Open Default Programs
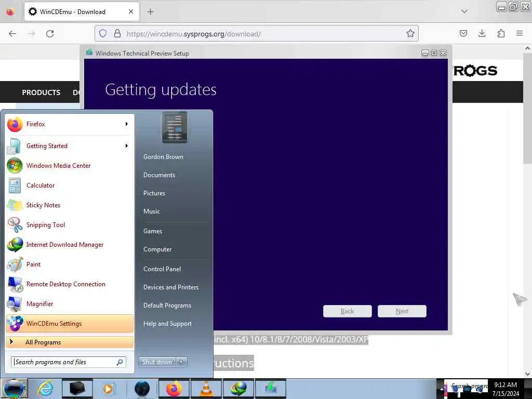The height and width of the screenshot is (399, 532). click(167, 305)
